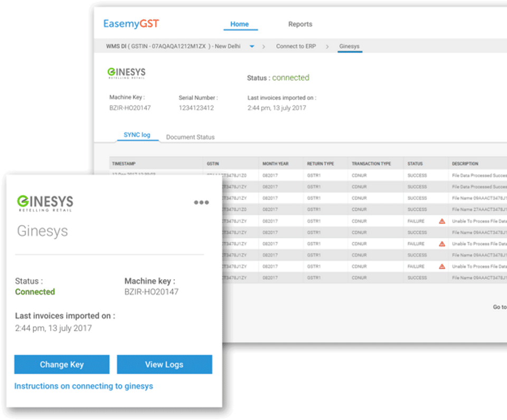Select serial number 1234123412

click(196, 108)
